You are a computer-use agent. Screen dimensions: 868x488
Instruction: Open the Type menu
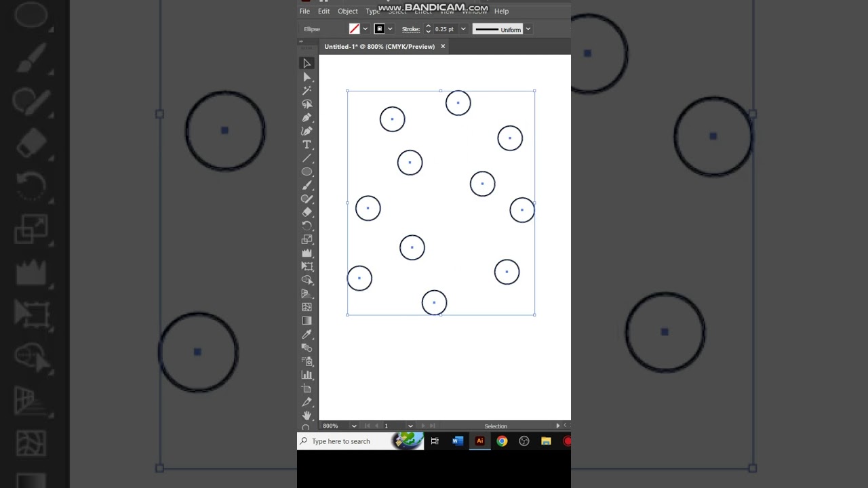click(x=372, y=11)
